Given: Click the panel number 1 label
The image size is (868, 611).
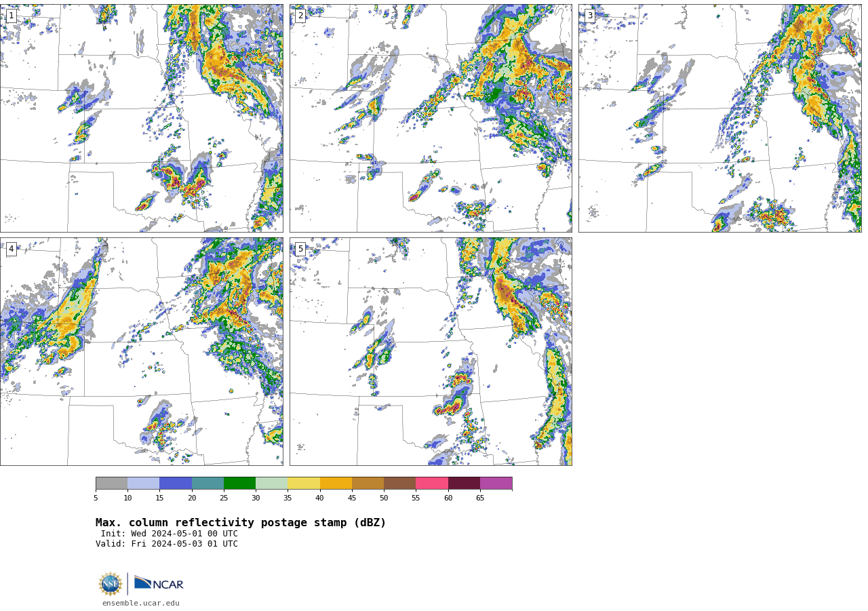Looking at the screenshot, I should click(x=11, y=16).
